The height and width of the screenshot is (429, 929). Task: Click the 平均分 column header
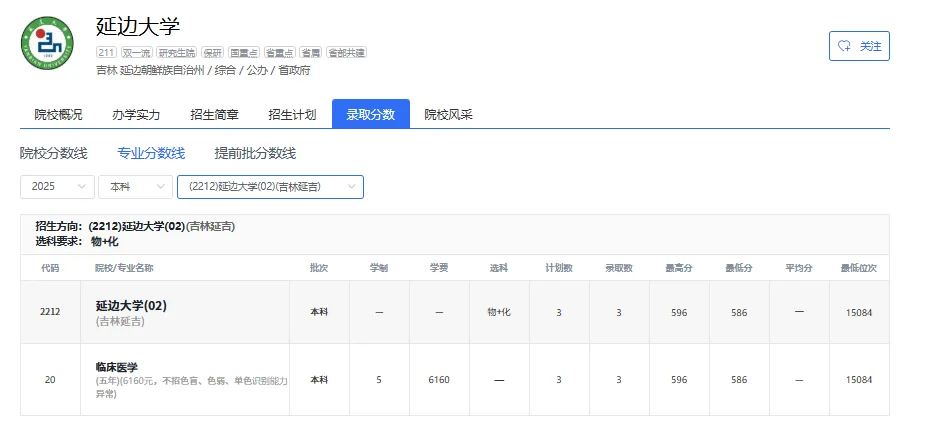coord(799,268)
